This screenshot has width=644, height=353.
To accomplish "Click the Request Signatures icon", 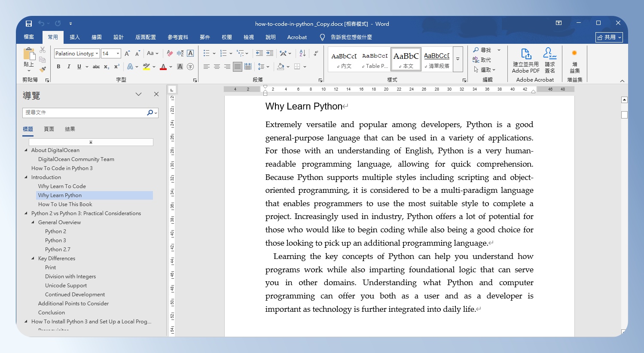I will [550, 61].
